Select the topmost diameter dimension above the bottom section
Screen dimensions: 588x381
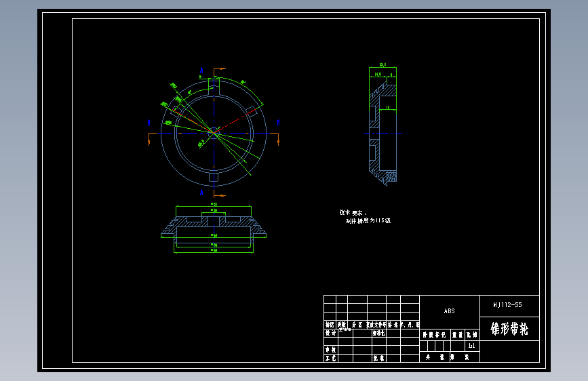(214, 205)
